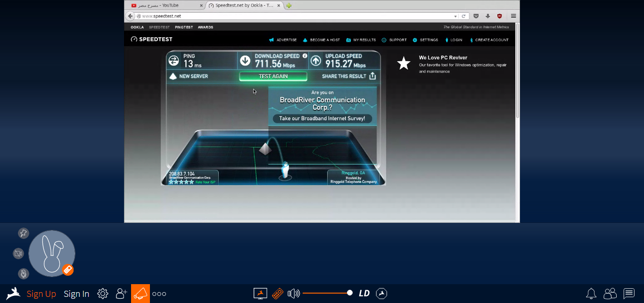644x303 pixels.
Task: Click the browser back arrow
Action: click(131, 16)
